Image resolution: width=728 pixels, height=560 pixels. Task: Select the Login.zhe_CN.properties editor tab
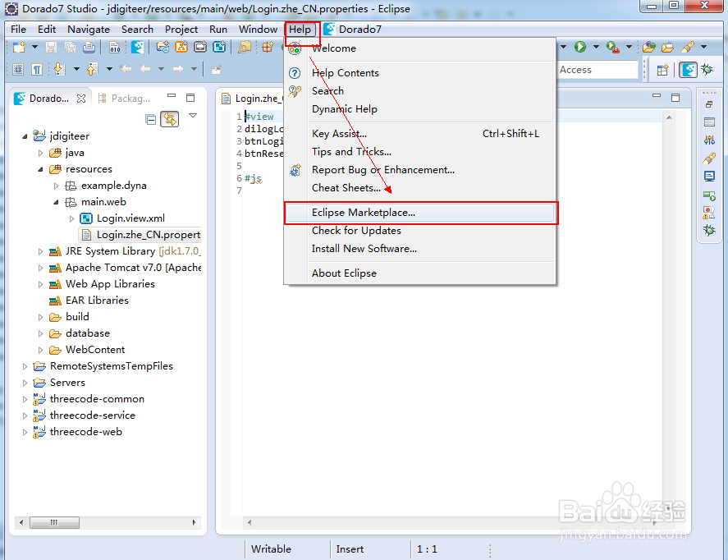(x=252, y=99)
